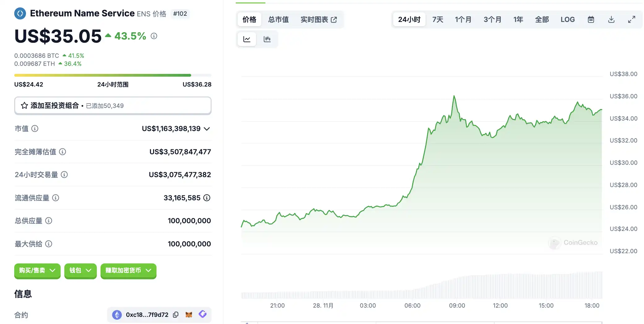Click the info icon next to 43.5%
Image resolution: width=644 pixels, height=324 pixels.
point(154,36)
